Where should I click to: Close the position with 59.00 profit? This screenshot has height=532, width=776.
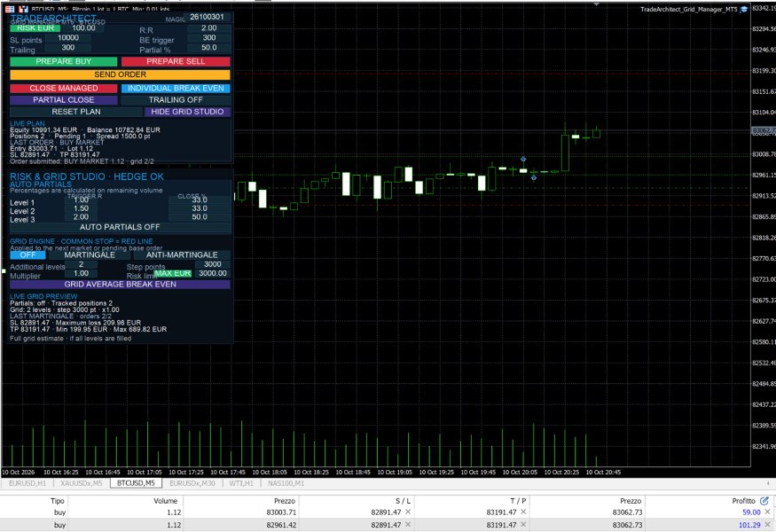(x=767, y=512)
